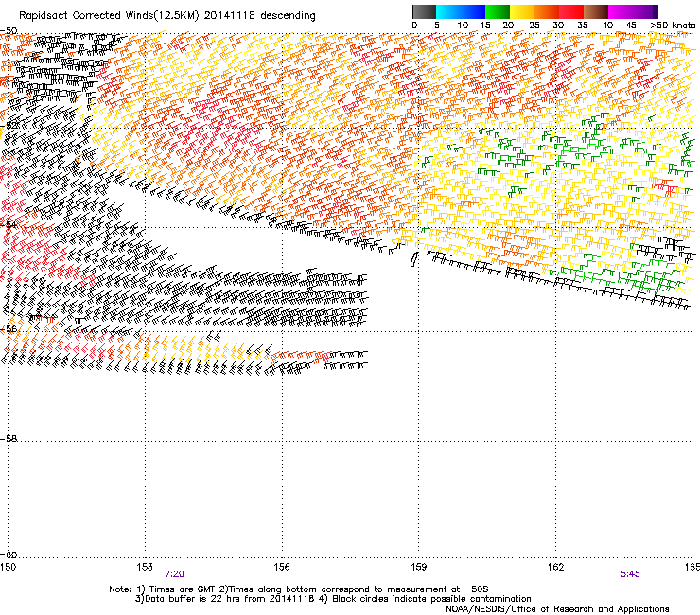Click the Rapidscat Corrected Winds title text

tap(167, 16)
